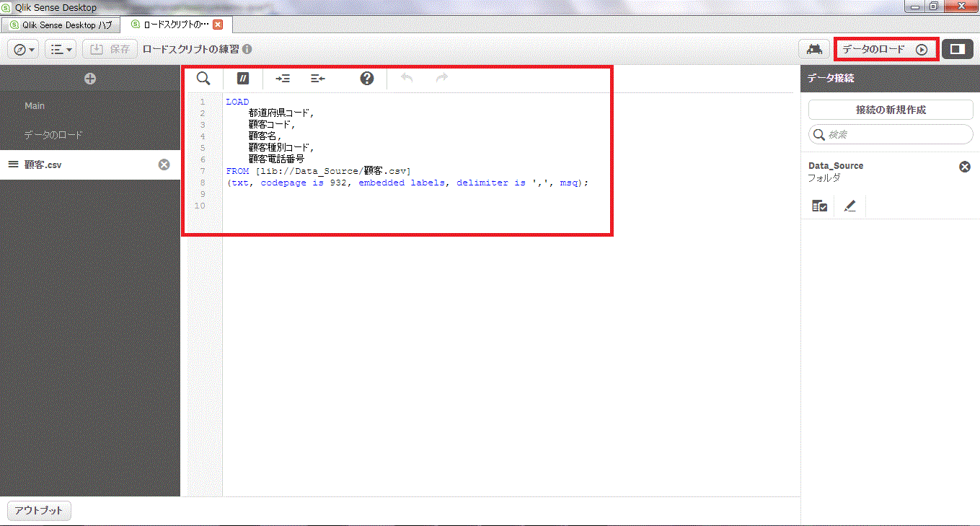
Task: Click Select data icon under Data_Source
Action: pos(819,206)
